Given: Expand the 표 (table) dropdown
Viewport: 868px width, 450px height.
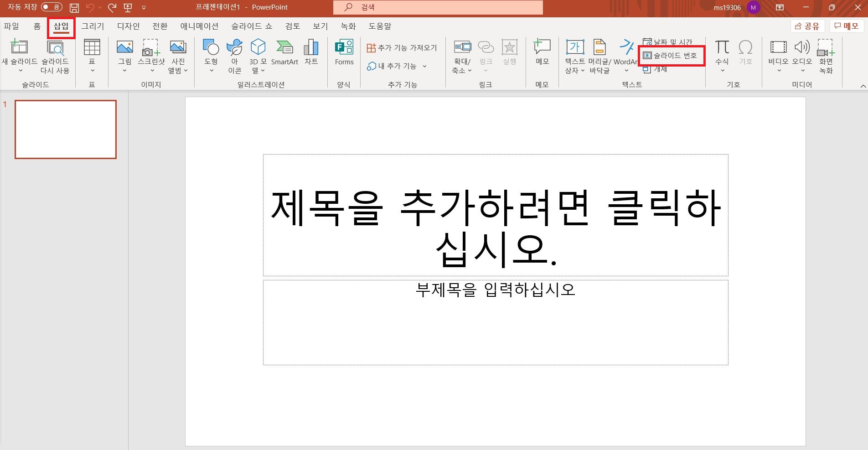Looking at the screenshot, I should [x=93, y=70].
